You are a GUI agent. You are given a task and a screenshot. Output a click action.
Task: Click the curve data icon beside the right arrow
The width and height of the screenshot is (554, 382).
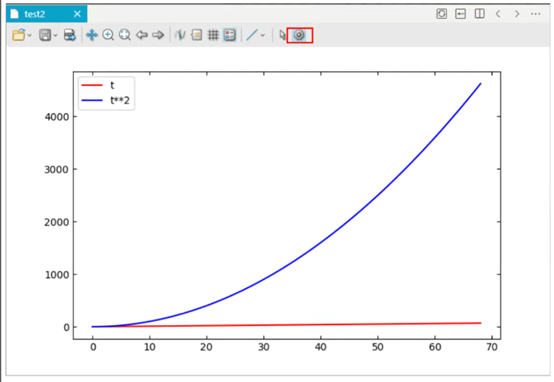point(180,35)
